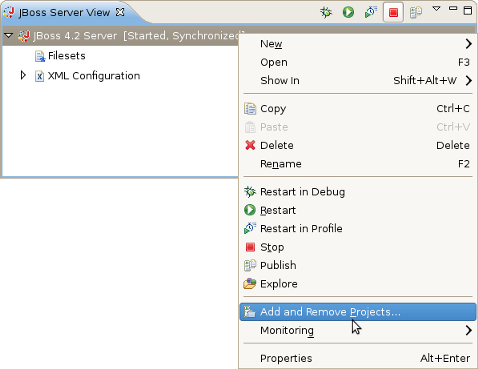Click the Show In submenu arrow
The height and width of the screenshot is (369, 478).
(469, 80)
